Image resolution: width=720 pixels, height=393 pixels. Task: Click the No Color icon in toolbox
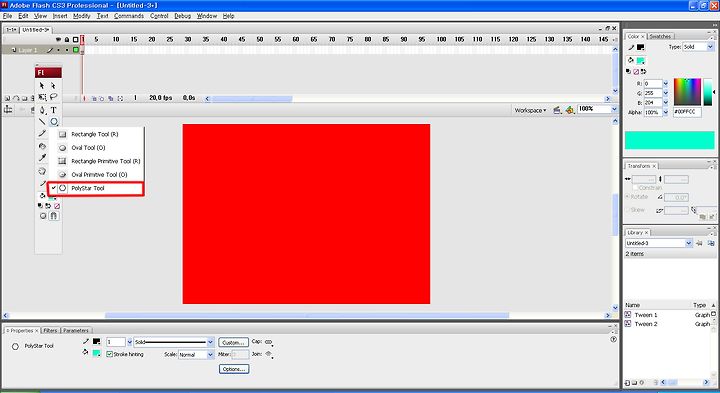57,206
